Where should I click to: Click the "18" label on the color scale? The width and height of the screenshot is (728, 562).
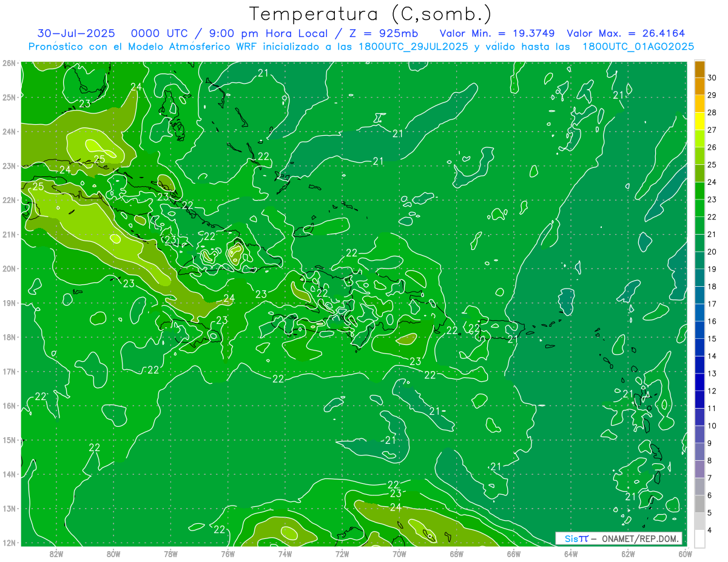pyautogui.click(x=712, y=286)
